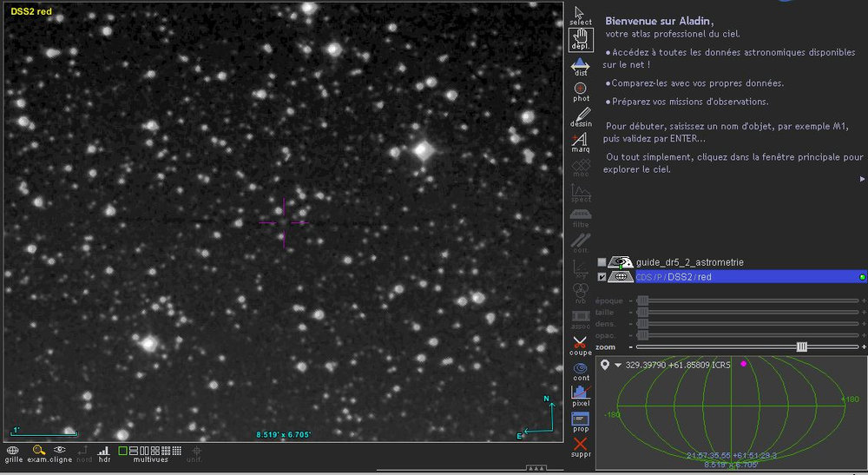Select the CDS/P/DSS2/red layer row
The width and height of the screenshot is (868, 475).
pos(751,277)
